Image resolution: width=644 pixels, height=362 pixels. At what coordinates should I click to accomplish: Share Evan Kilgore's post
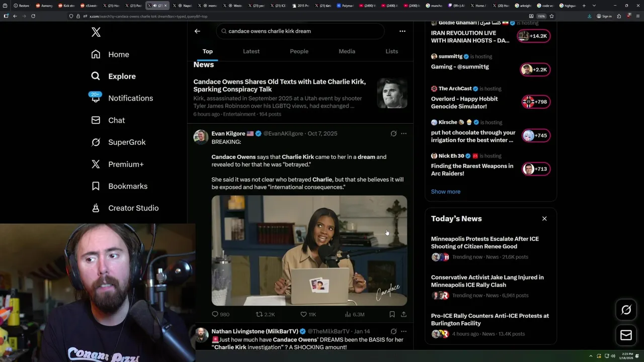pyautogui.click(x=404, y=314)
